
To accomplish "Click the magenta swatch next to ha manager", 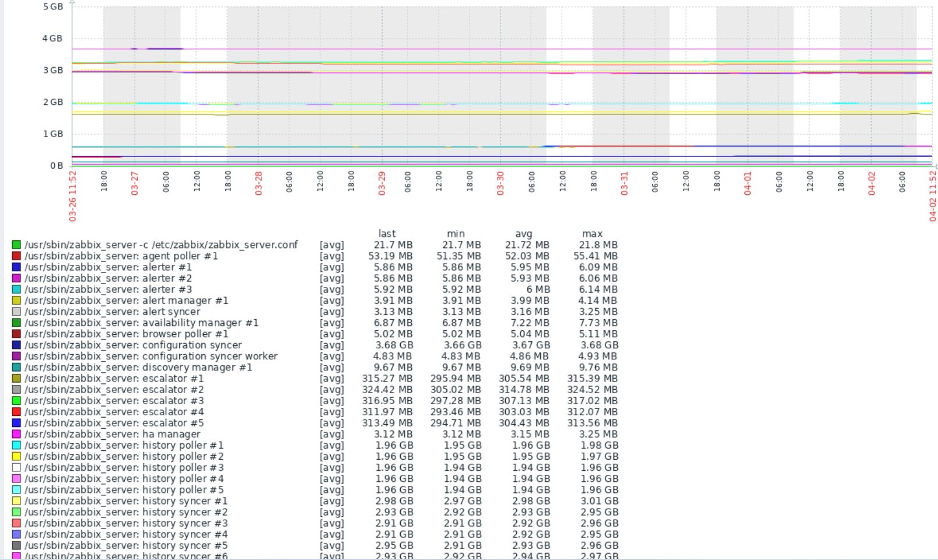I will point(16,434).
